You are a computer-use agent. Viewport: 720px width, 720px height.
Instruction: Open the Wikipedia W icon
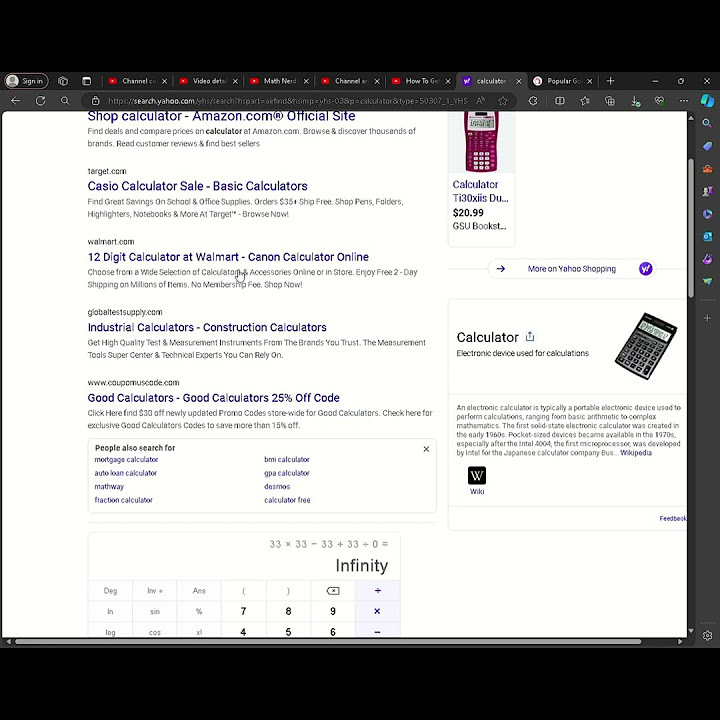(477, 476)
